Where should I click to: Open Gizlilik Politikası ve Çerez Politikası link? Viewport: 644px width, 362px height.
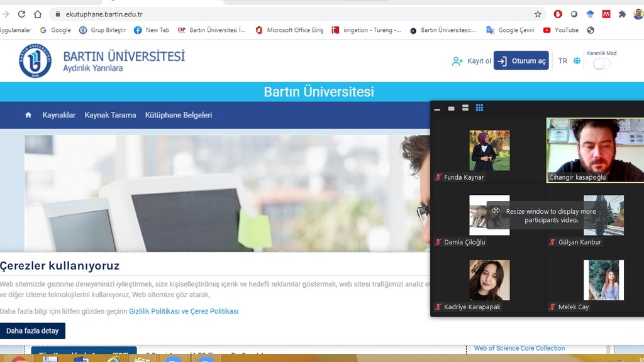point(184,311)
